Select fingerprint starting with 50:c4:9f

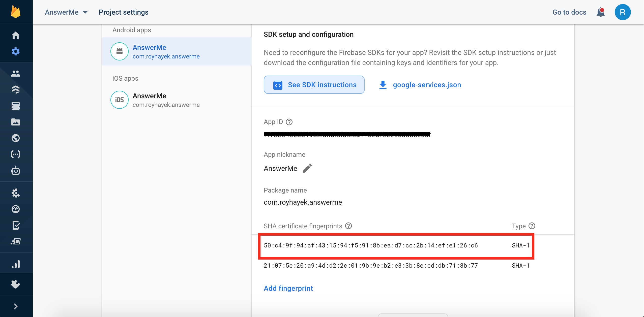(x=371, y=245)
